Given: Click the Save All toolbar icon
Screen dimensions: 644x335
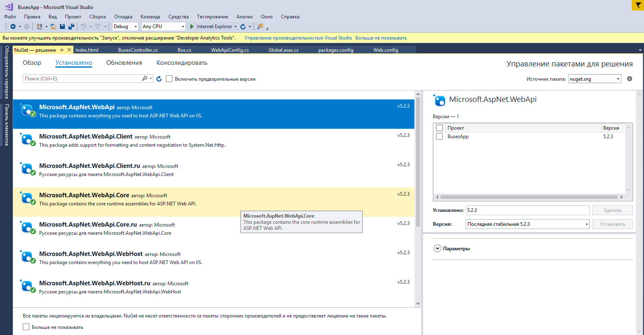Looking at the screenshot, I should pos(71,26).
